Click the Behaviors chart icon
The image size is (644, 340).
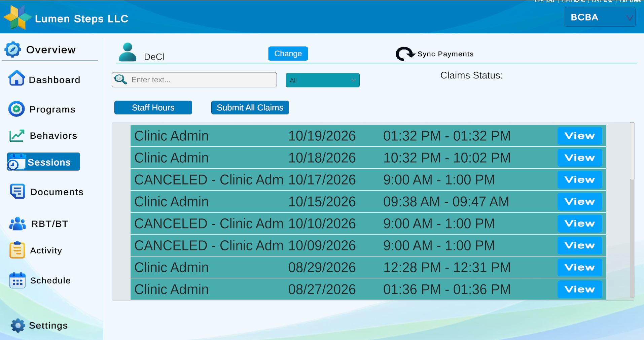17,136
